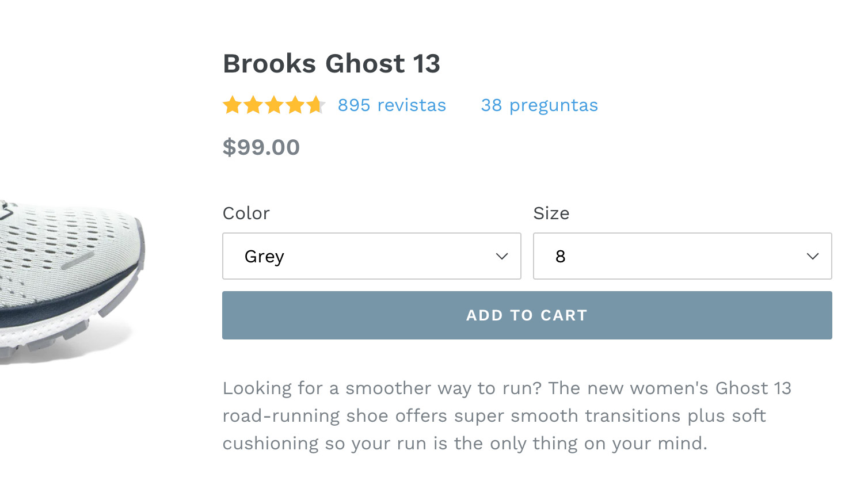Click the chevron arrow in Size selector
This screenshot has width=868, height=481.
[x=813, y=257]
